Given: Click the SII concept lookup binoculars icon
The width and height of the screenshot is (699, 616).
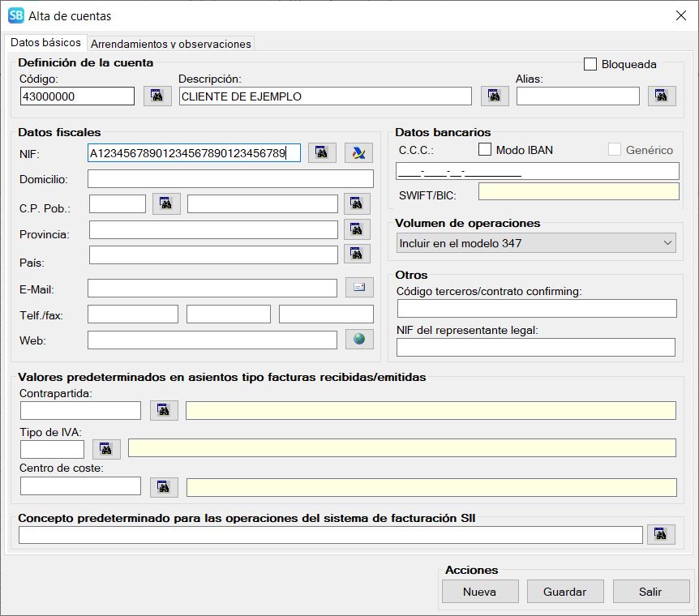Looking at the screenshot, I should point(662,534).
